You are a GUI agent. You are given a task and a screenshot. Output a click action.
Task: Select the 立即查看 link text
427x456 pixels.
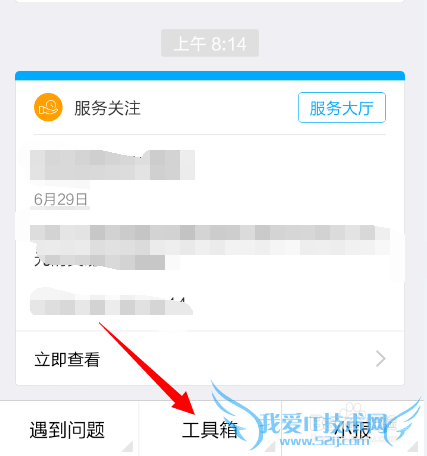click(x=67, y=359)
